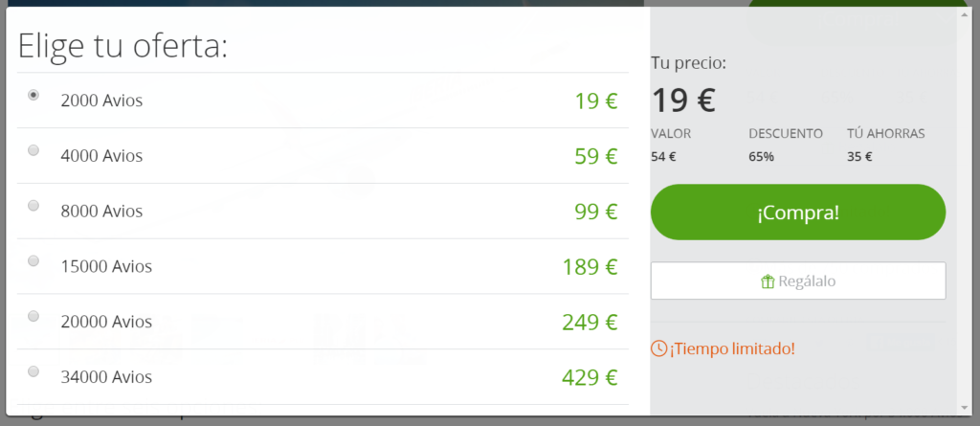The height and width of the screenshot is (426, 980).
Task: Click the 249 € price
Action: click(590, 322)
